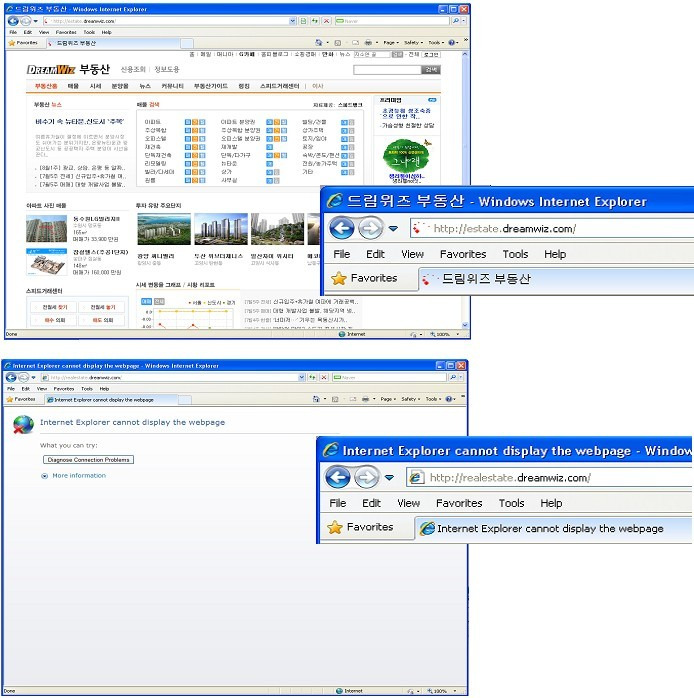Click the Diagnose Connection Problems button

click(x=89, y=459)
